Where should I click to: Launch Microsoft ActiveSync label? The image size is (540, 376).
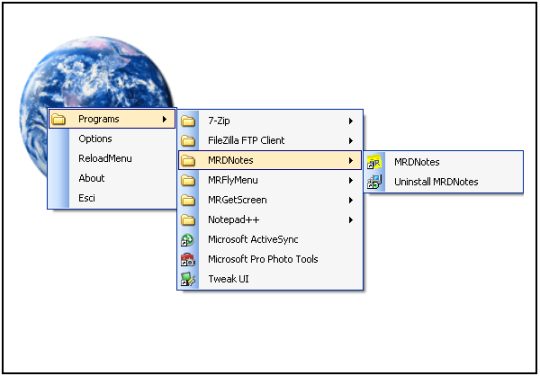point(253,240)
